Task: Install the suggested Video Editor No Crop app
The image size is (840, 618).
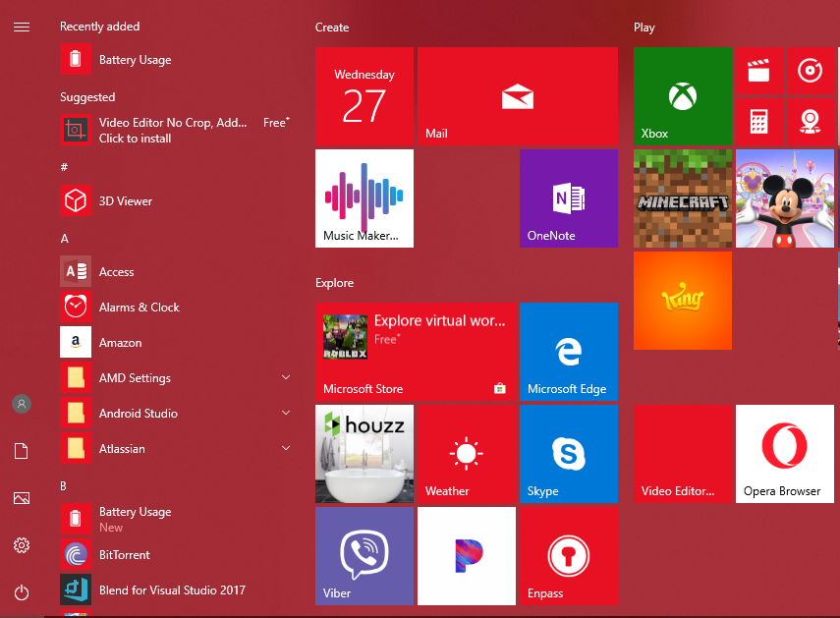Action: 177,130
